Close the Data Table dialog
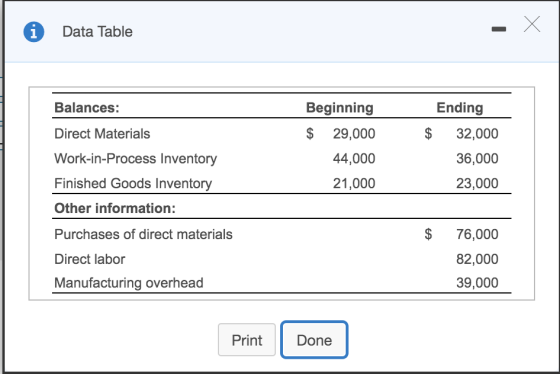 coord(532,24)
